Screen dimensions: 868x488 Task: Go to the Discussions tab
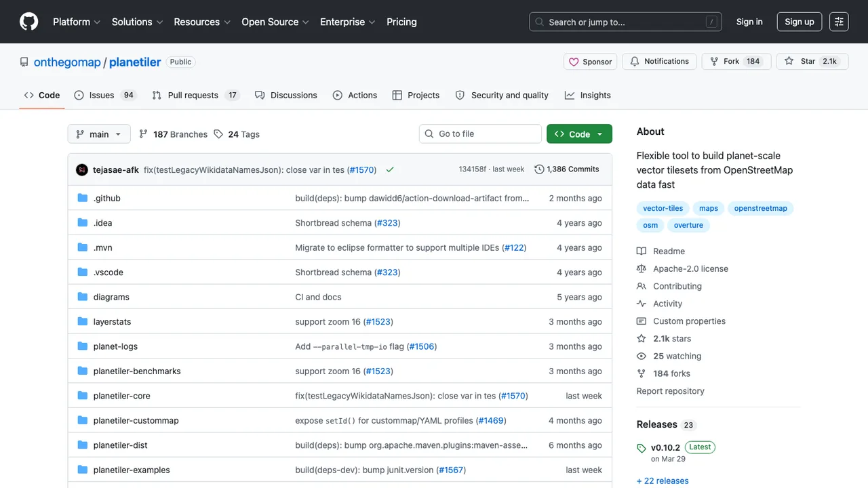[x=286, y=96]
